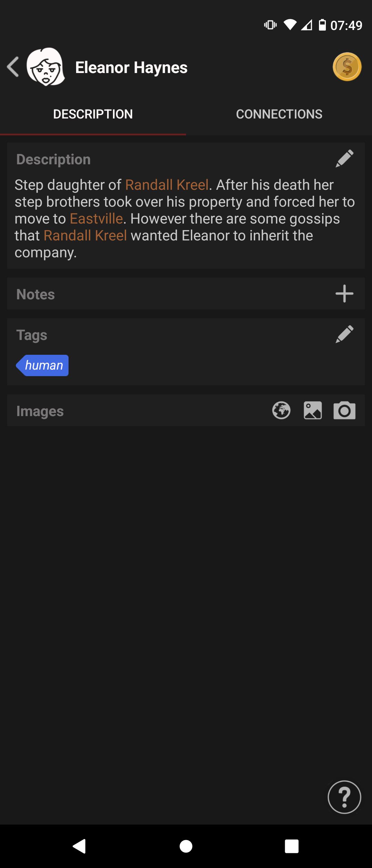Tap the back arrow in header
This screenshot has width=372, height=868.
tap(13, 67)
